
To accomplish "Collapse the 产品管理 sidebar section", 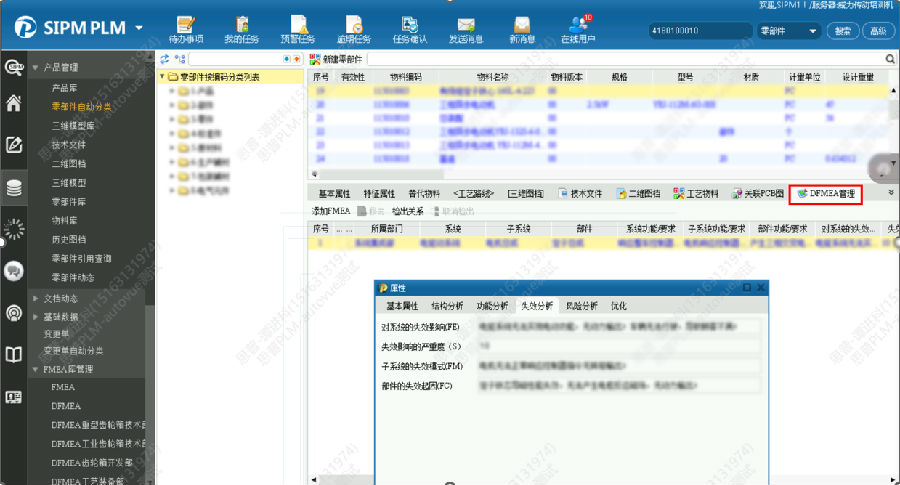I will [x=37, y=68].
